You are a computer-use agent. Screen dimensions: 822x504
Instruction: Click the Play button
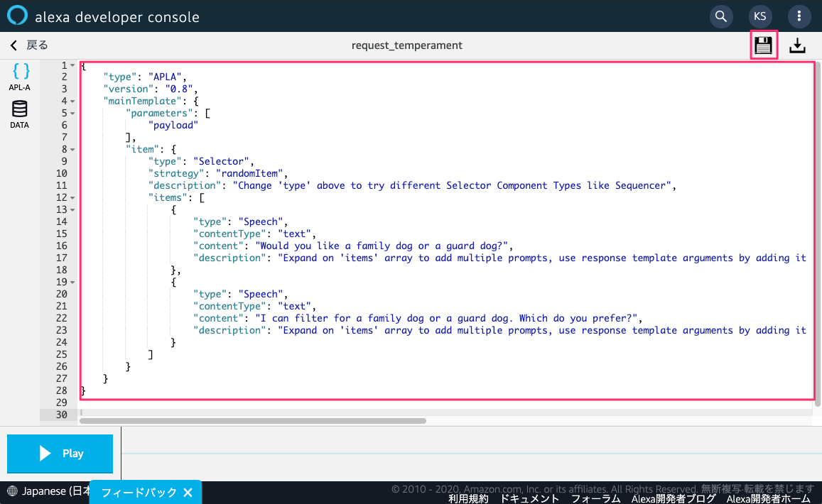[60, 453]
